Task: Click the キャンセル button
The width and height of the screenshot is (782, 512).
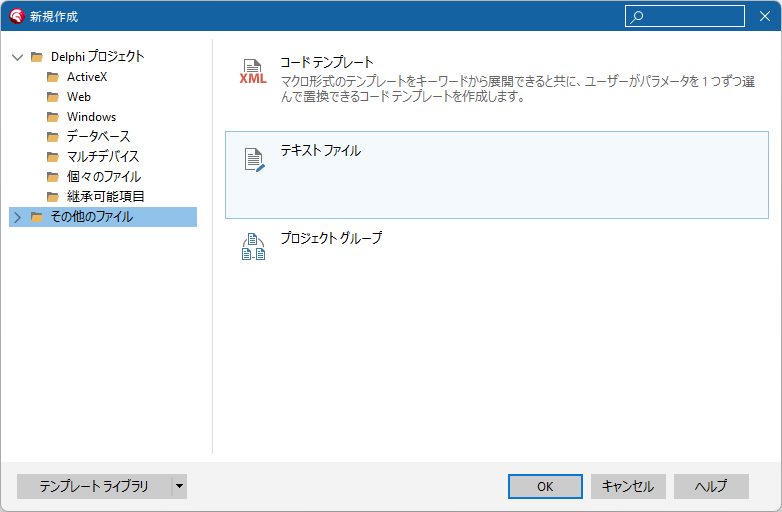Action: (x=628, y=486)
